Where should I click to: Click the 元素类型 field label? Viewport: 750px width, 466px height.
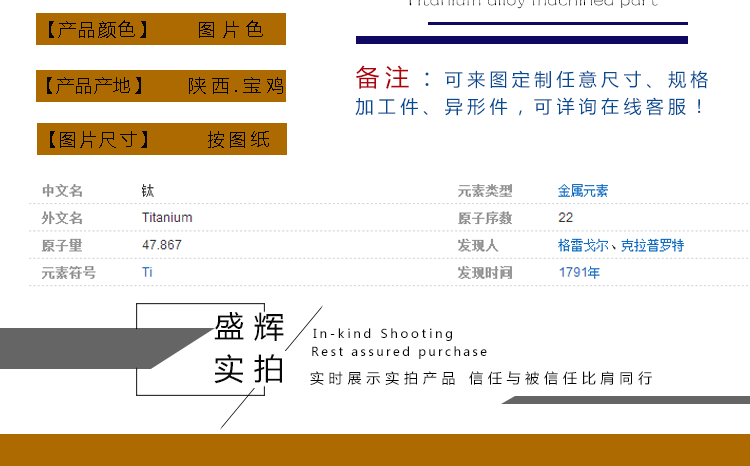(x=484, y=191)
